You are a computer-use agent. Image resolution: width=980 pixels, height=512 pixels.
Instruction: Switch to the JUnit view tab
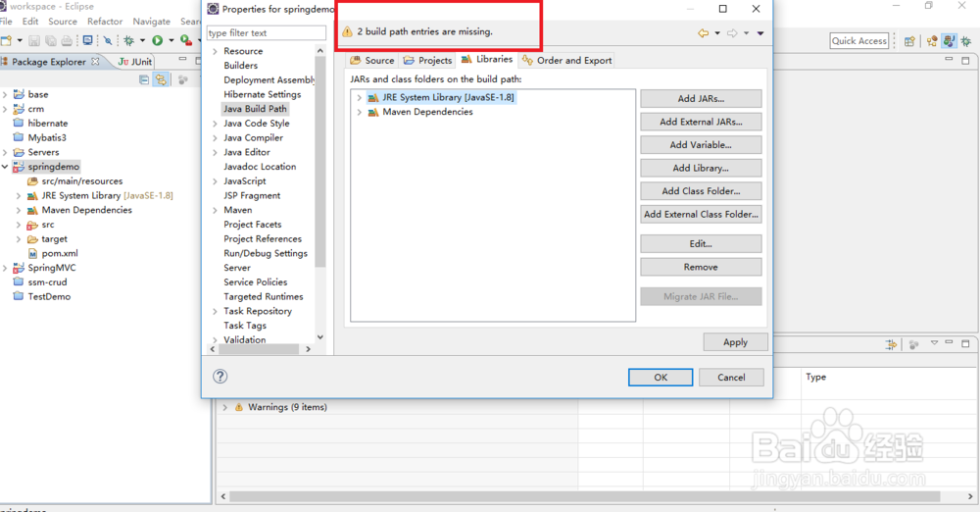pyautogui.click(x=135, y=62)
